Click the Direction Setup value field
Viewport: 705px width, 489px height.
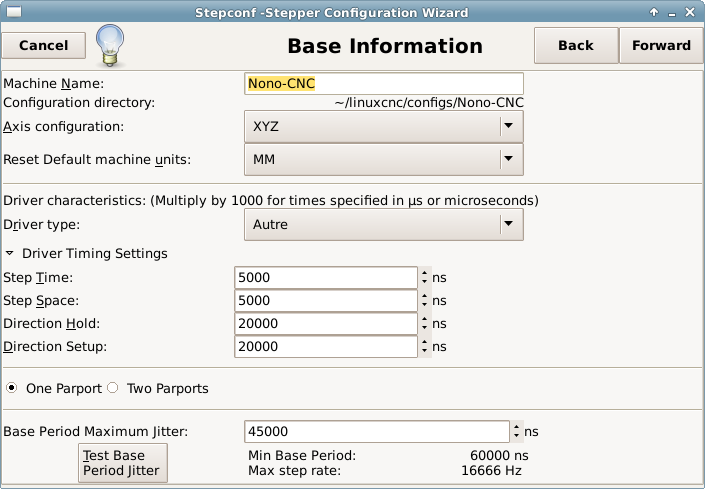(326, 347)
